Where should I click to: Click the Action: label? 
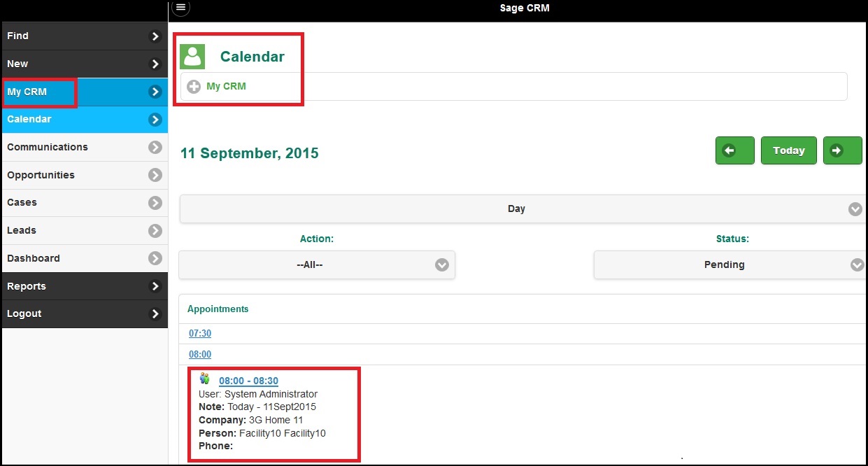point(317,239)
